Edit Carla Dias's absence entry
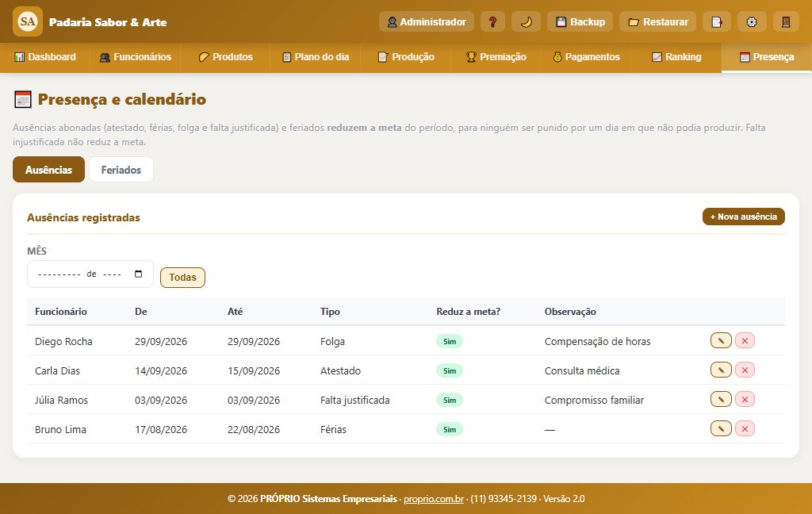 coord(721,370)
